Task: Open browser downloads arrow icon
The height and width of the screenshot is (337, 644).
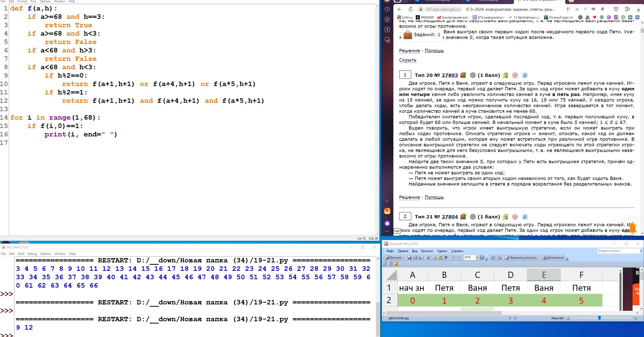Action: point(638,9)
